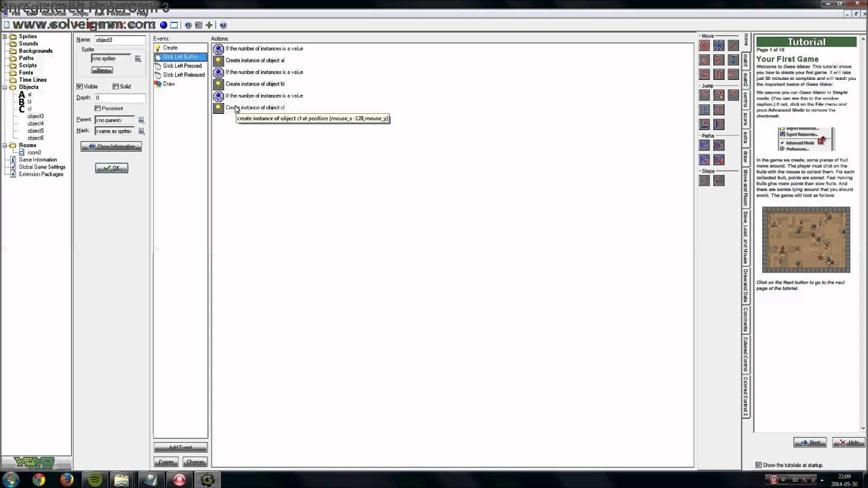Screen dimensions: 868x488
Task: Open Firefox from the Windows taskbar
Action: pos(66,480)
